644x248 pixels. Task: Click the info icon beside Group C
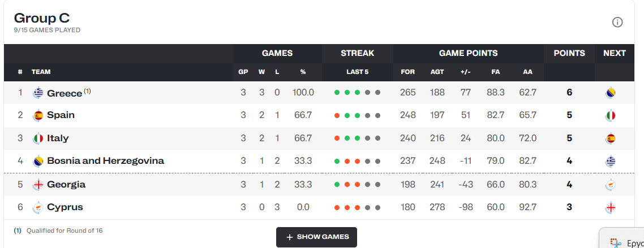point(617,22)
